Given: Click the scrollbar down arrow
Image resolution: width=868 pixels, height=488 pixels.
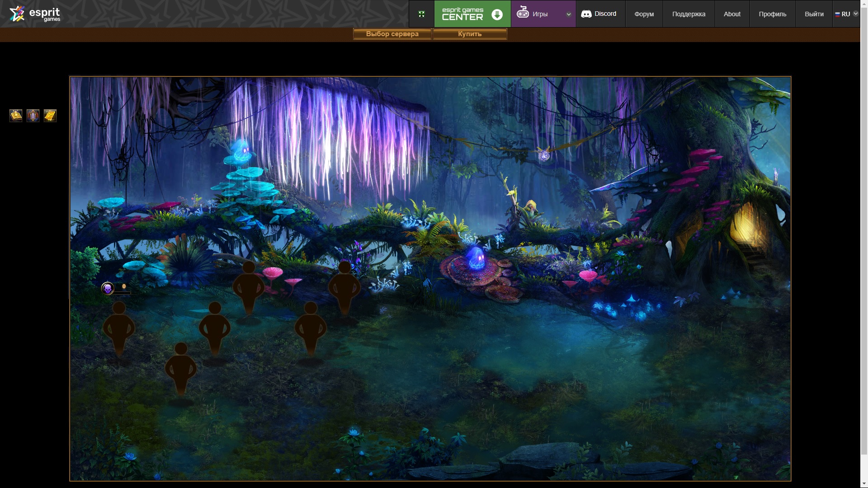Looking at the screenshot, I should pos(864,484).
